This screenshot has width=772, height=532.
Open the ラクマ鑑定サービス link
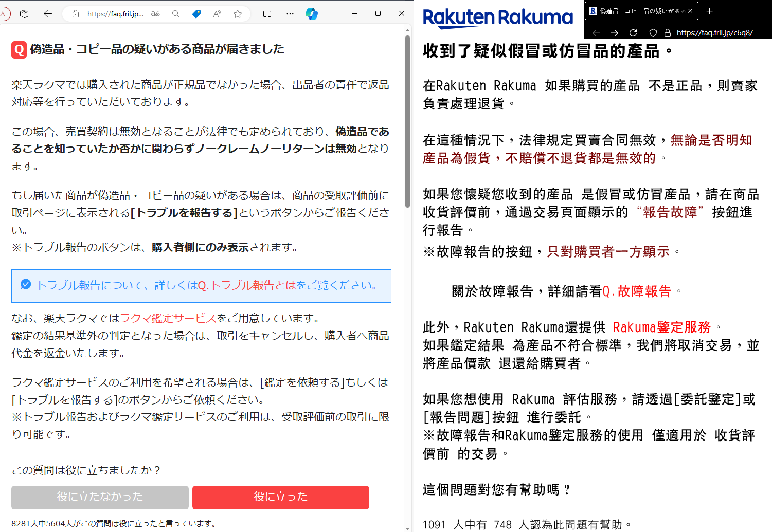[x=168, y=318]
